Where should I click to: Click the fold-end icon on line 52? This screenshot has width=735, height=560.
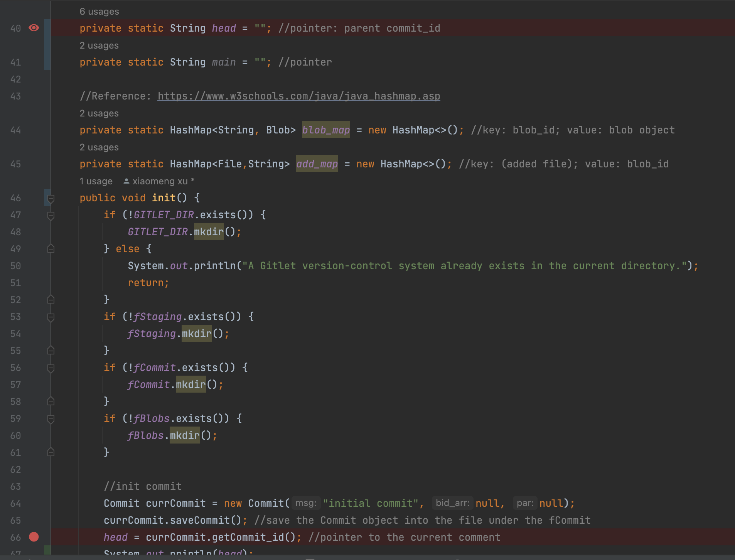[51, 300]
